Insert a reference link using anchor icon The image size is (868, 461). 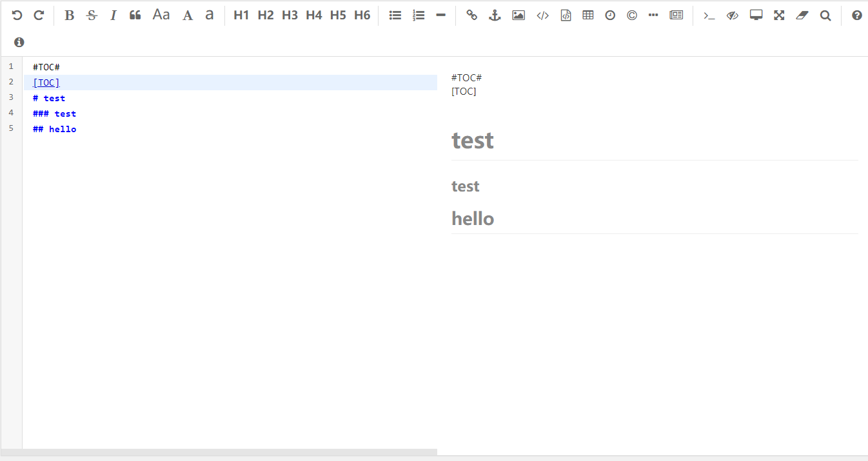coord(495,15)
